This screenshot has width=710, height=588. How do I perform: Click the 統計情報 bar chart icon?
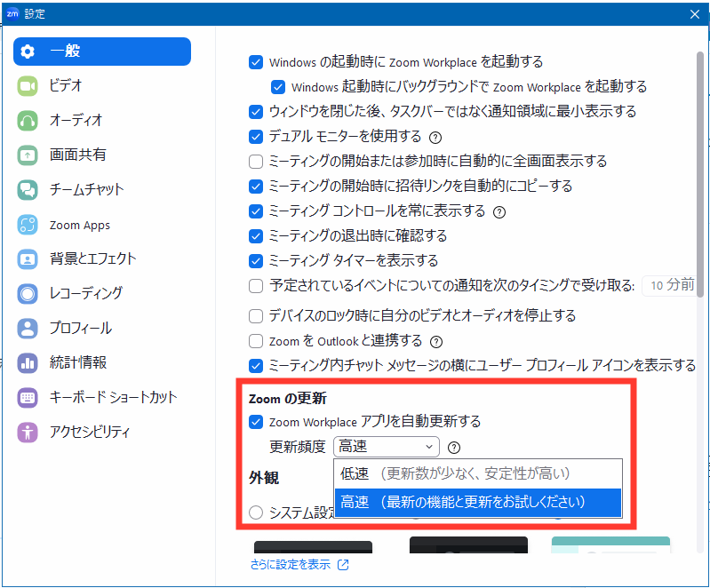28,362
